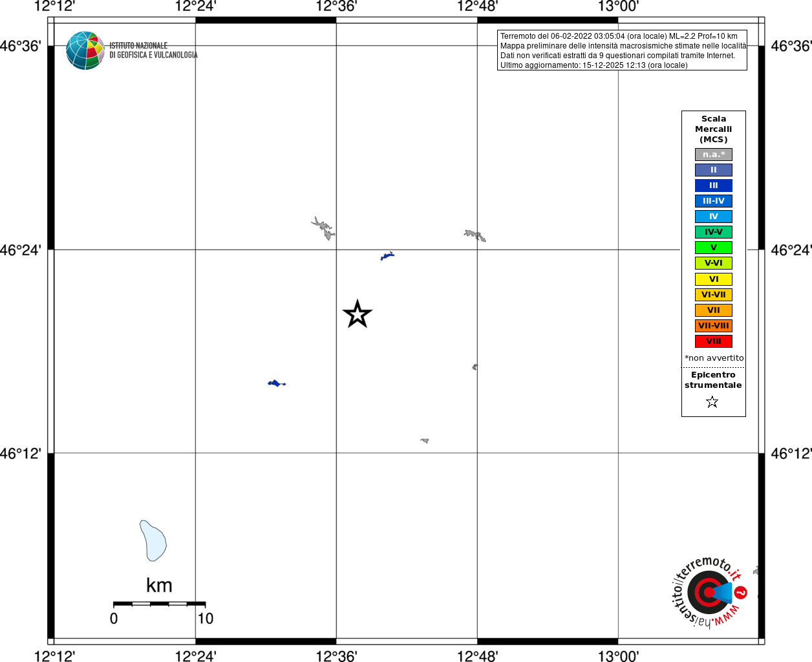Click the left 46°12' latitude label
Screen dimensions: 812x662
coord(21,453)
